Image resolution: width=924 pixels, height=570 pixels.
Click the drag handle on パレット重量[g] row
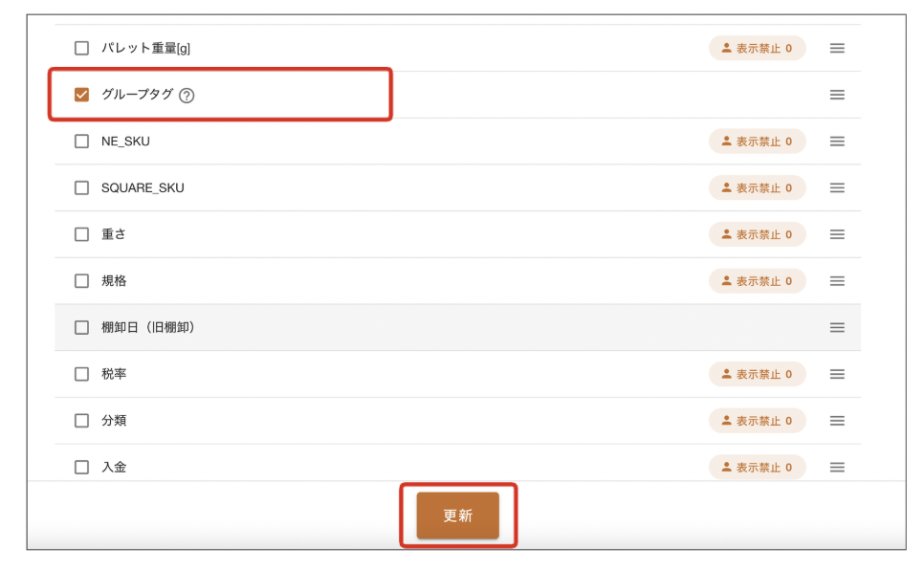837,48
